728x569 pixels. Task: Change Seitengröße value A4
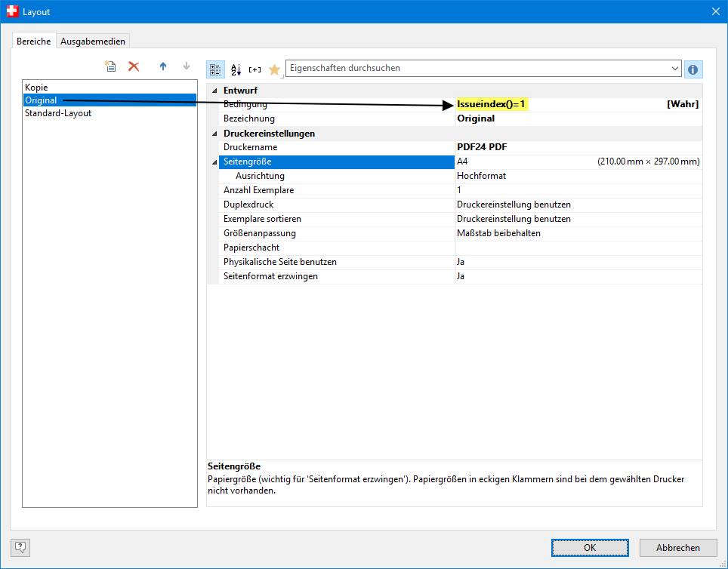tap(578, 161)
